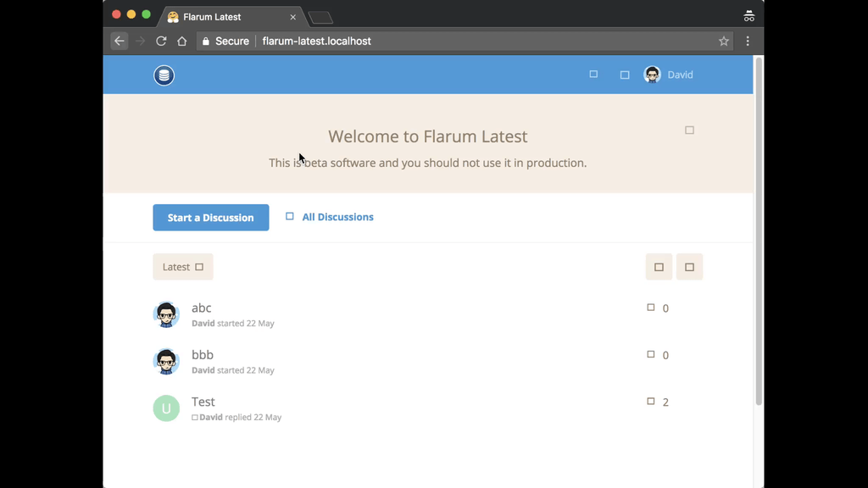
Task: Open the notifications icon next to David's avatar
Action: pyautogui.click(x=625, y=75)
